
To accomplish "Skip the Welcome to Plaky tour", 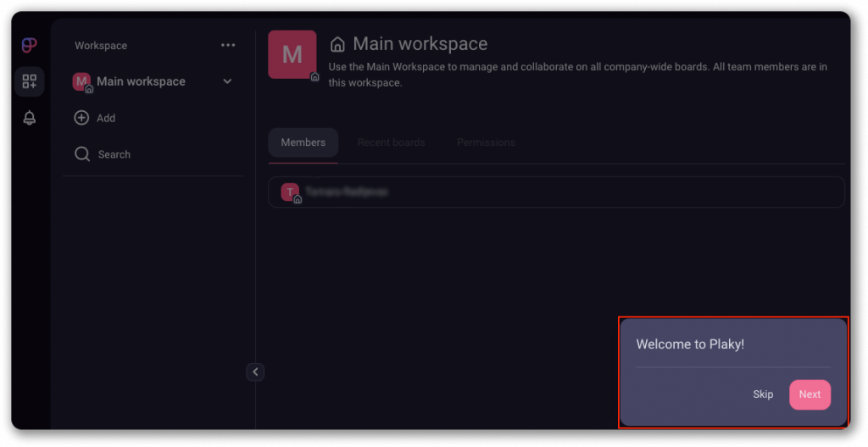I will [763, 394].
